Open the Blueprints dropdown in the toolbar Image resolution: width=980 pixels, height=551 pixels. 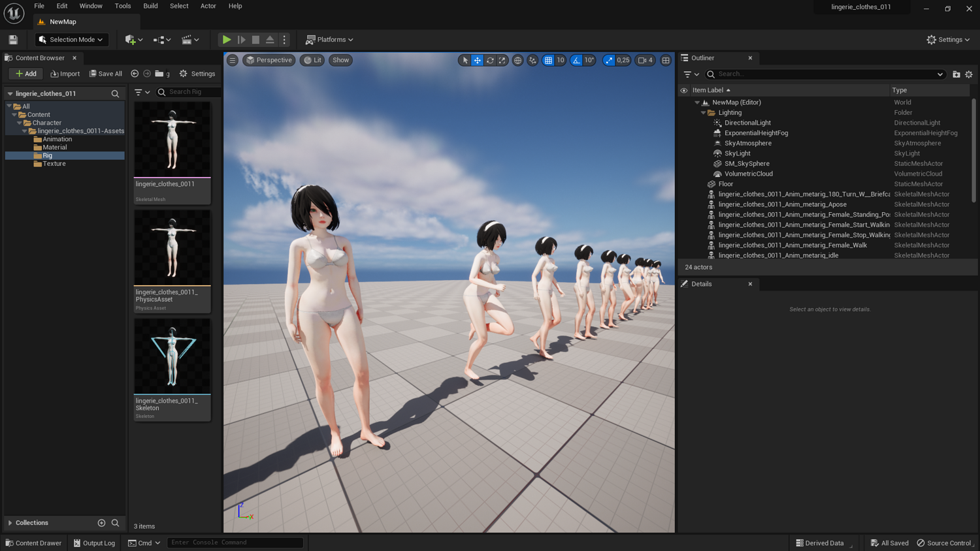coord(162,40)
